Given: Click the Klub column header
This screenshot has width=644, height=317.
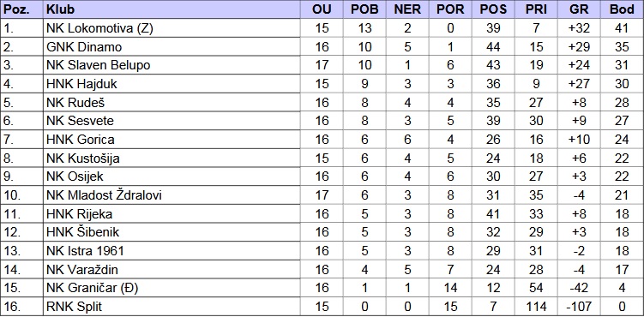Looking at the screenshot, I should click(x=172, y=9).
